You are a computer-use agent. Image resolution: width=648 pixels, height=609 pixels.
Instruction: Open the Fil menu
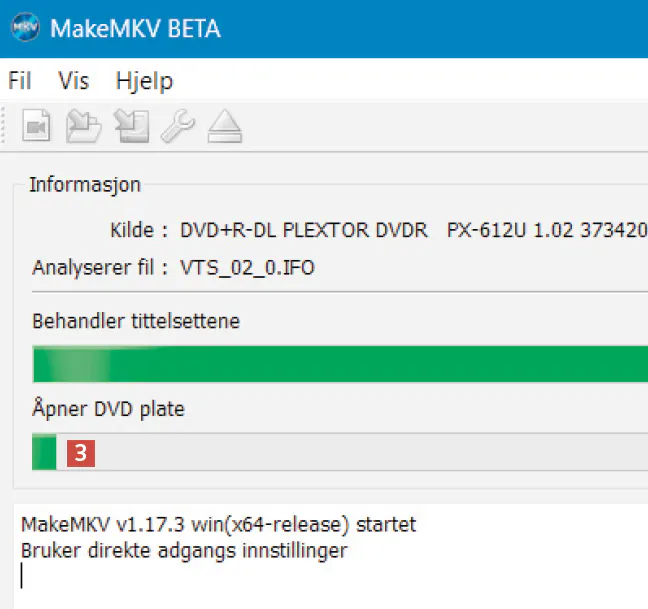tap(21, 81)
